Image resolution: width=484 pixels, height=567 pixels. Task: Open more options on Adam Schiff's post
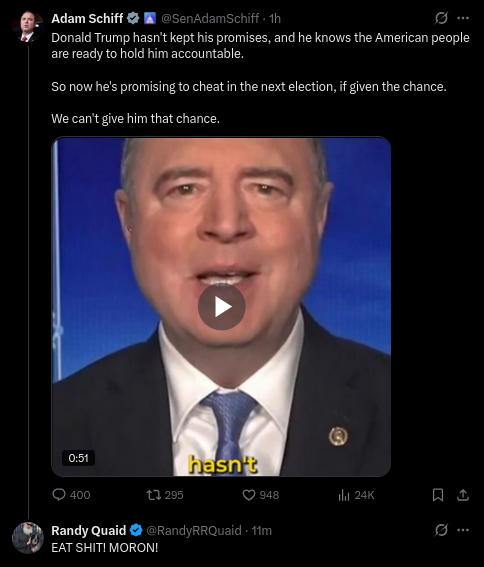click(x=463, y=18)
